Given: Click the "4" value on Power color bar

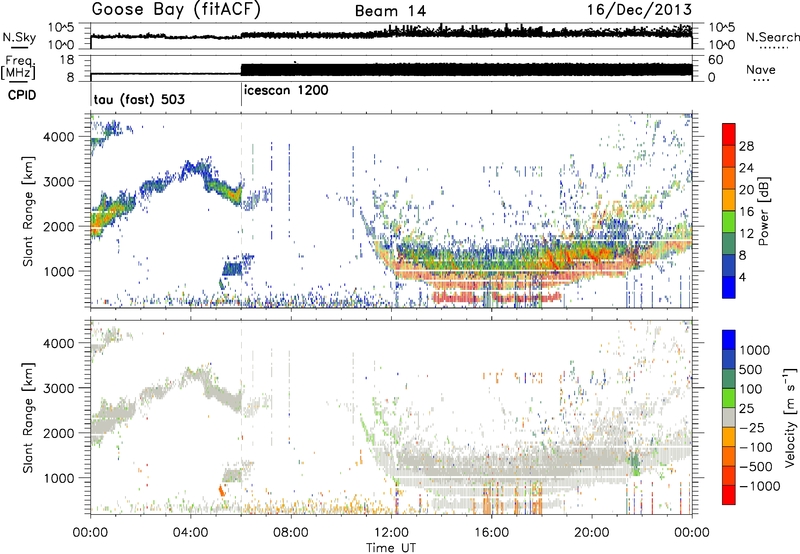Looking at the screenshot, I should (x=742, y=277).
